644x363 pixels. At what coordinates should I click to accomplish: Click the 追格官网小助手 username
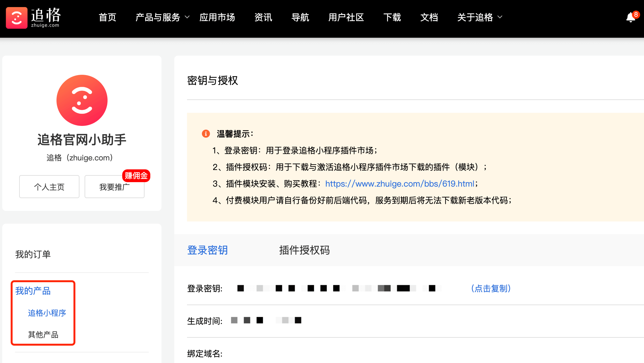pos(82,140)
